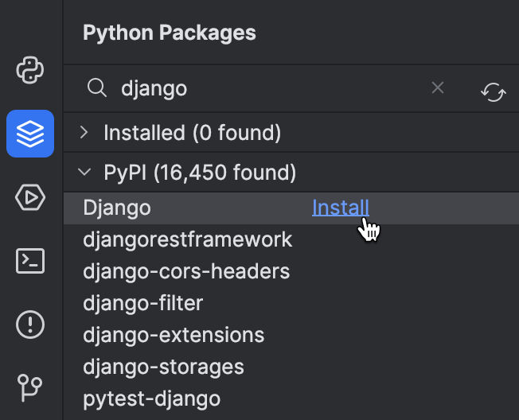Open the Problems exclamation icon
Viewport: 519px width, 420px height.
[x=30, y=325]
